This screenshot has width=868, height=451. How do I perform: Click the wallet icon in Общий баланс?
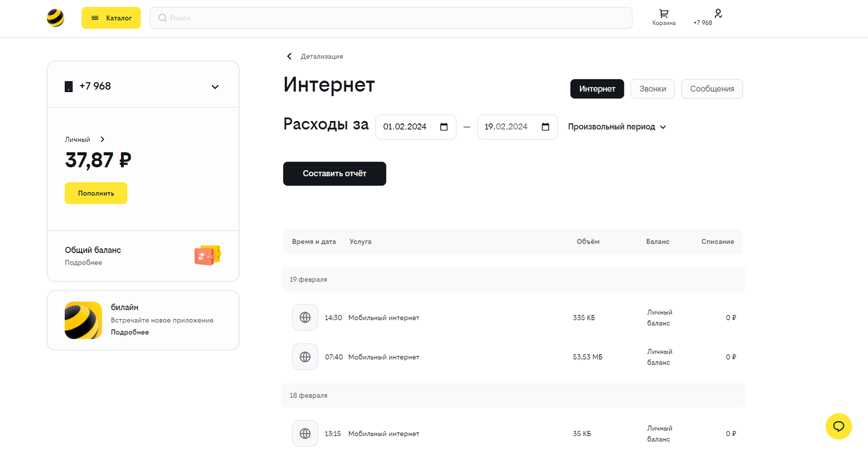(x=208, y=255)
